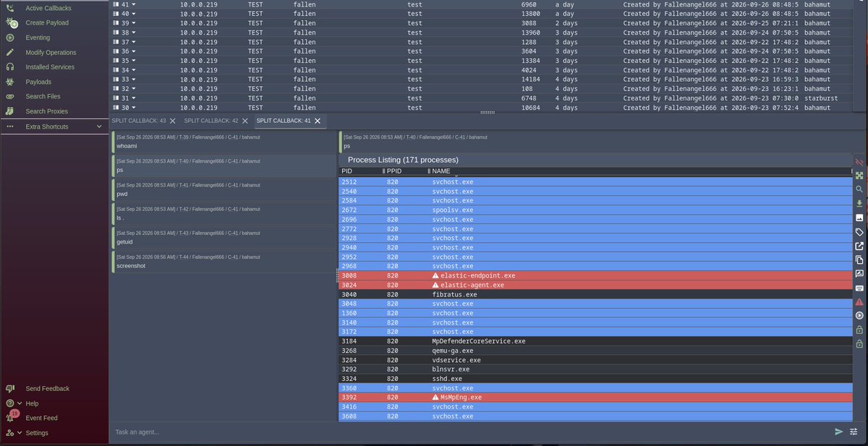Open task filter options sliders icon
Viewport: 868px width, 446px height.
[x=853, y=432]
